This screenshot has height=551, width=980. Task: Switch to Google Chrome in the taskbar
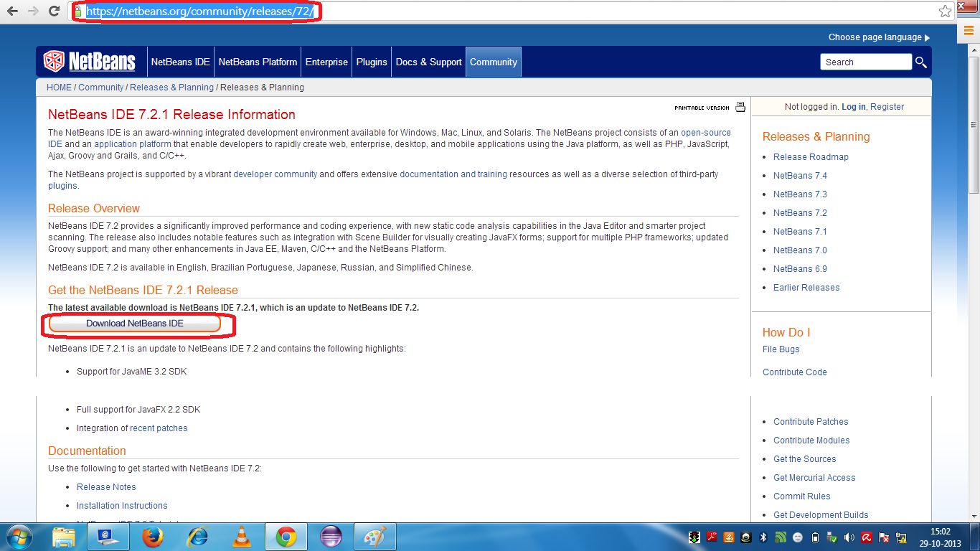pyautogui.click(x=286, y=537)
